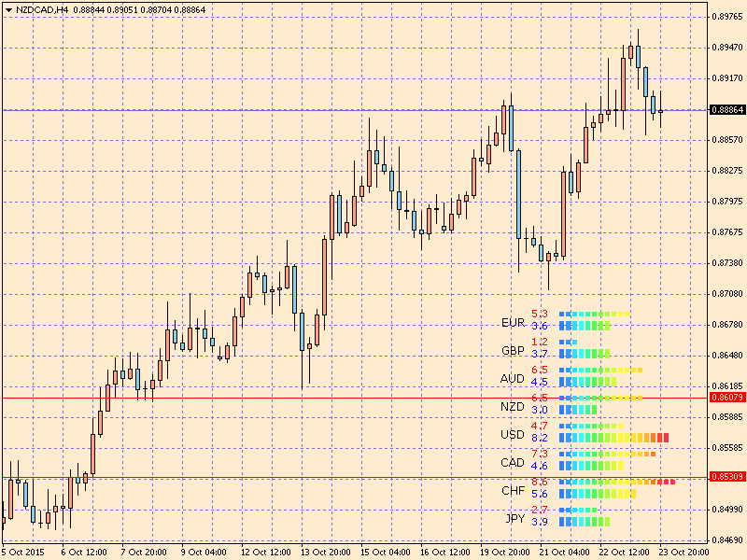Click the CHF currency label
747x560 pixels.
click(x=513, y=491)
